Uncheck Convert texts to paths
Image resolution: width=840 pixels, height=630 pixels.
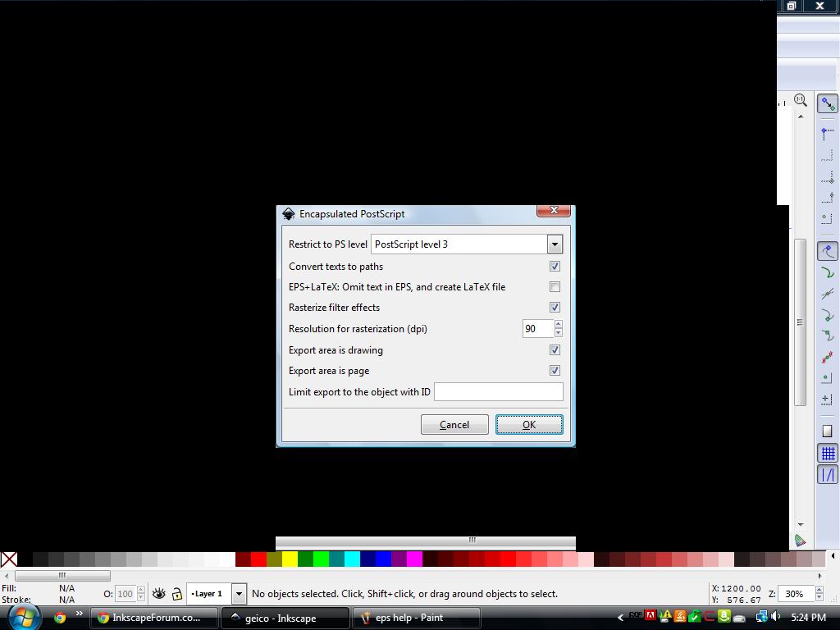(x=555, y=266)
